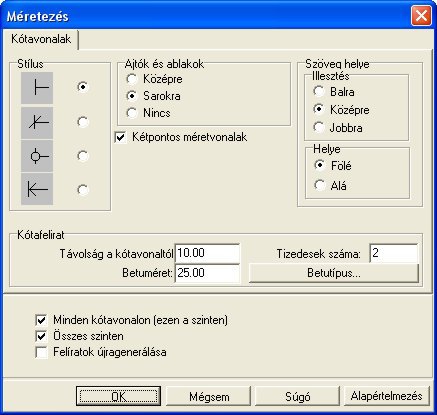Click the Betuméret input field

(207, 273)
